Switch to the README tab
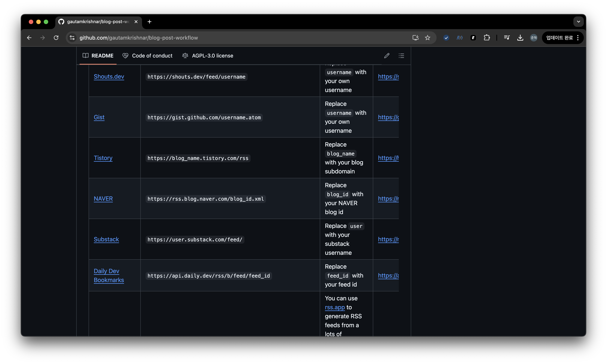Viewport: 607px width, 364px height. pos(98,56)
